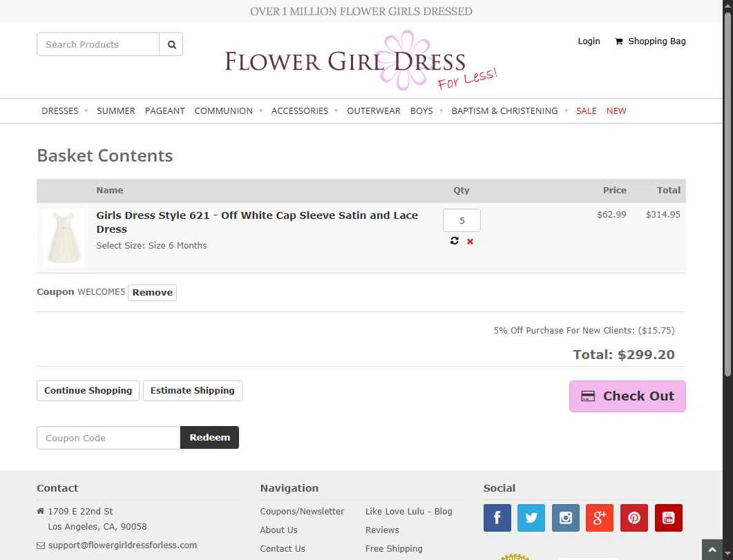Click the 'Total: $299.20' amount text
This screenshot has height=560, width=733.
click(624, 354)
